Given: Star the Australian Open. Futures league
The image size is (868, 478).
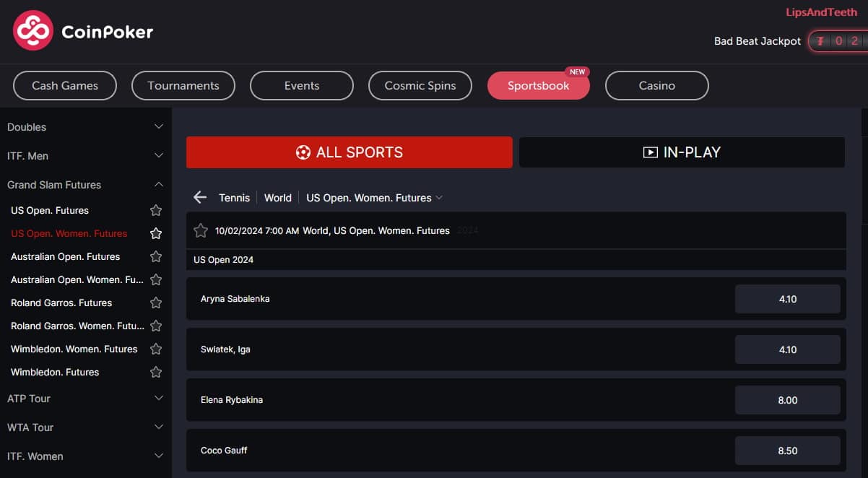Looking at the screenshot, I should [x=155, y=257].
